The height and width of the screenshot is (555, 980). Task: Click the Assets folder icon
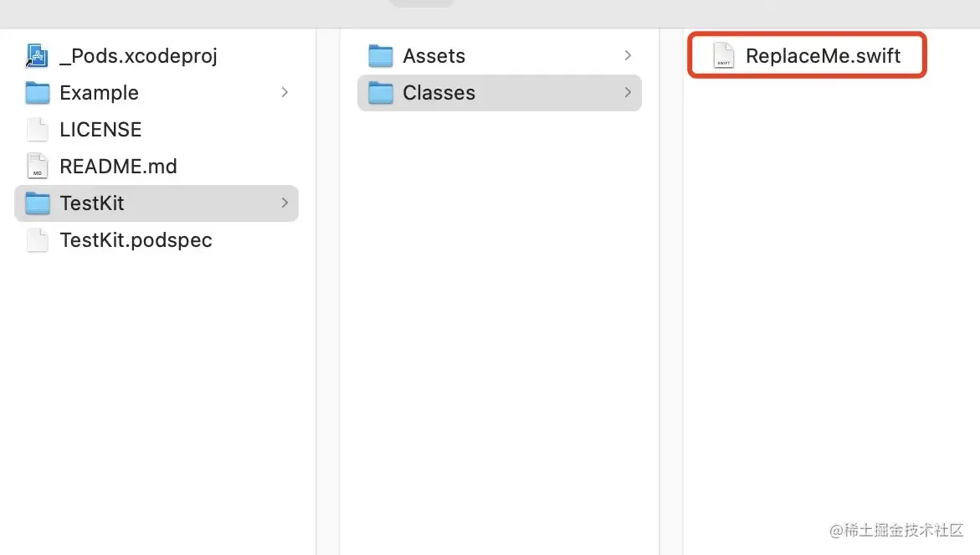tap(381, 56)
